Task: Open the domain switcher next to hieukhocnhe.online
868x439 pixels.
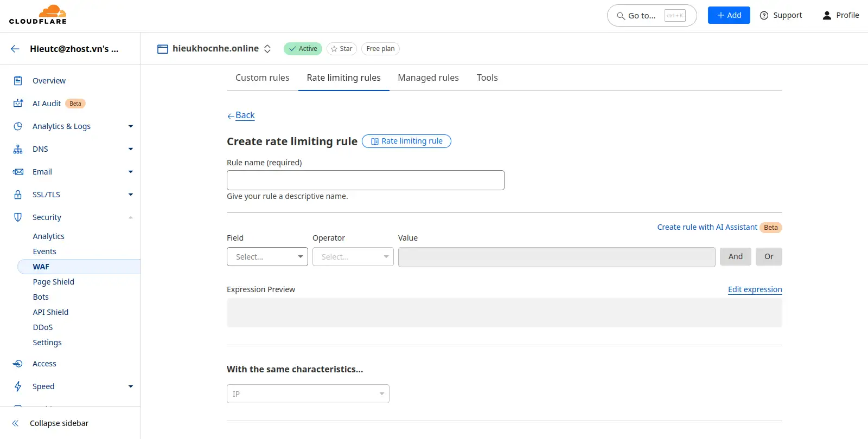Action: coord(267,49)
